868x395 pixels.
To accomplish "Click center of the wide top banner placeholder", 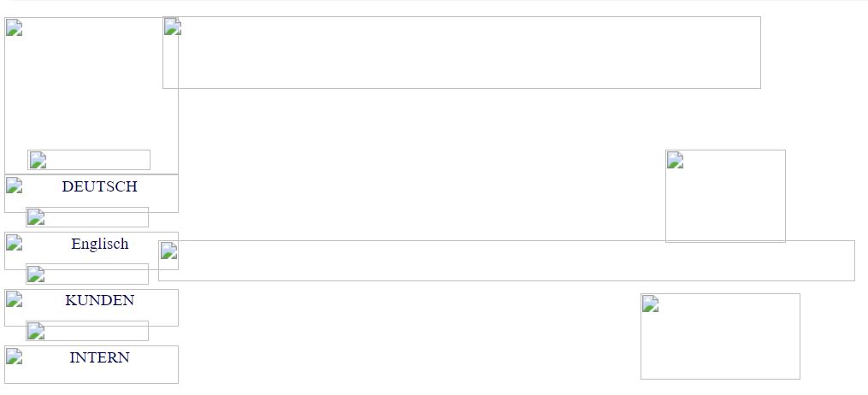I will [x=462, y=52].
